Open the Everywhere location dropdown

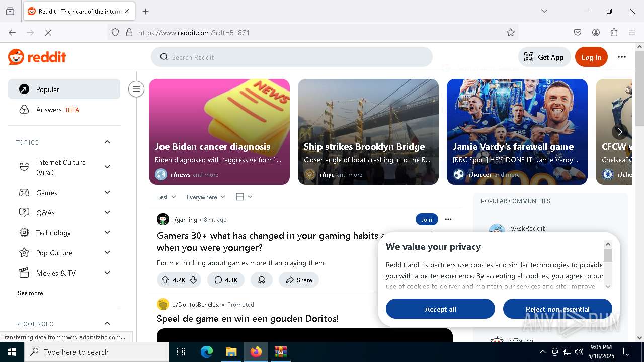(x=206, y=197)
